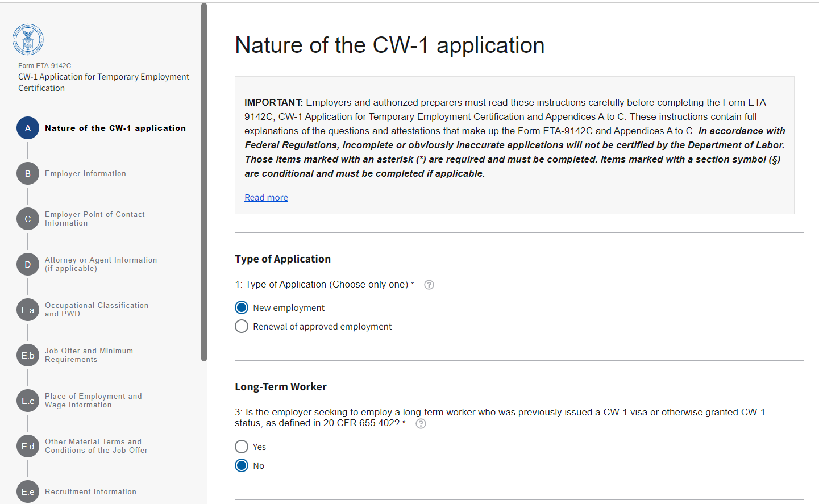Select step E.e circle icon
Image resolution: width=819 pixels, height=504 pixels.
(x=28, y=491)
